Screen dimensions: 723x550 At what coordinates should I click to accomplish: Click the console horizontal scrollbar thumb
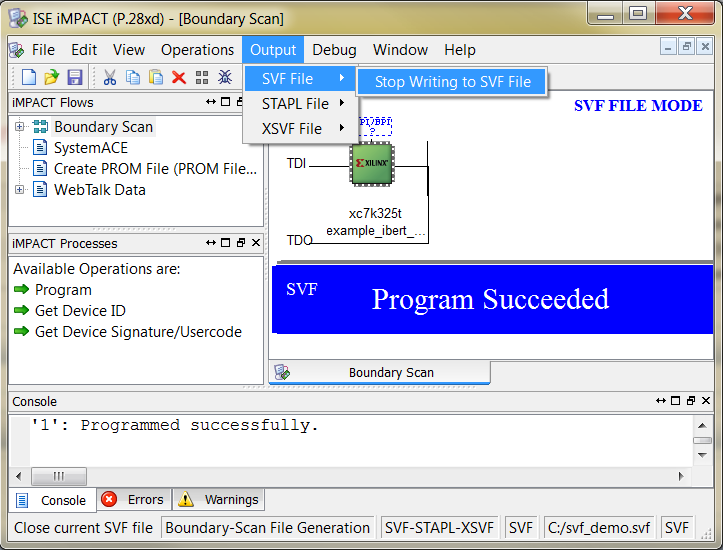click(55, 476)
